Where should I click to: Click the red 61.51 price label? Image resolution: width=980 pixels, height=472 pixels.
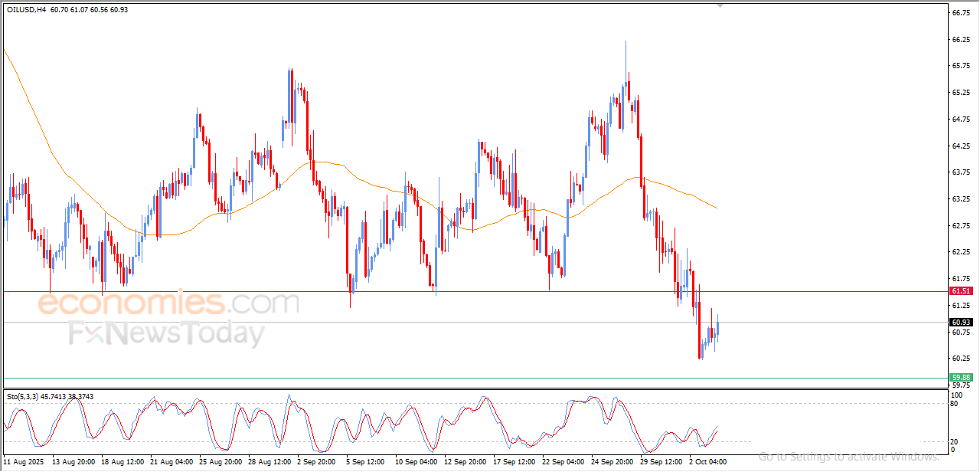click(960, 291)
